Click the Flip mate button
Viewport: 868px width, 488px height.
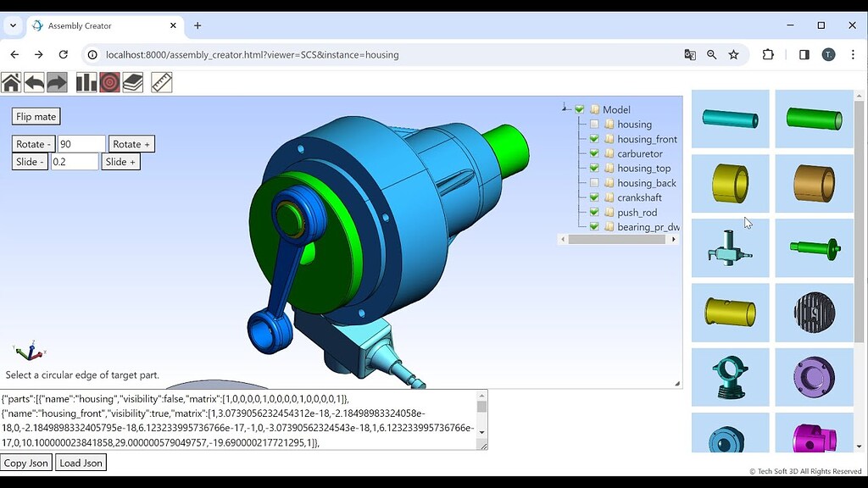point(35,116)
